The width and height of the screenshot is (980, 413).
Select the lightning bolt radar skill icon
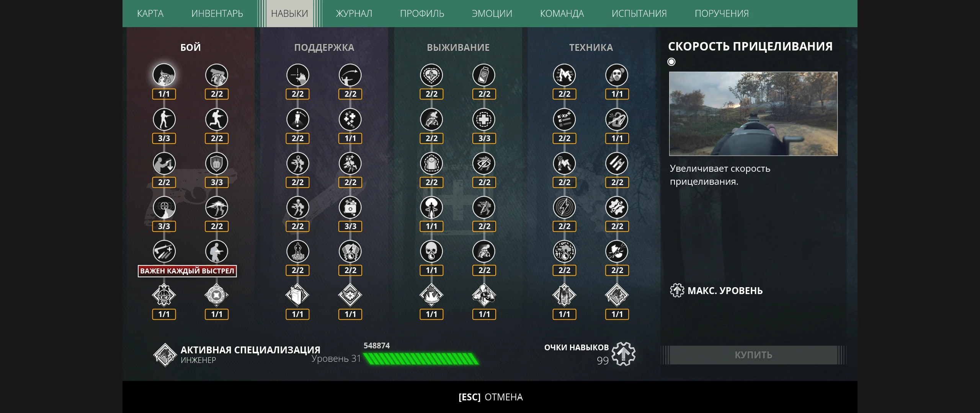coord(564,207)
